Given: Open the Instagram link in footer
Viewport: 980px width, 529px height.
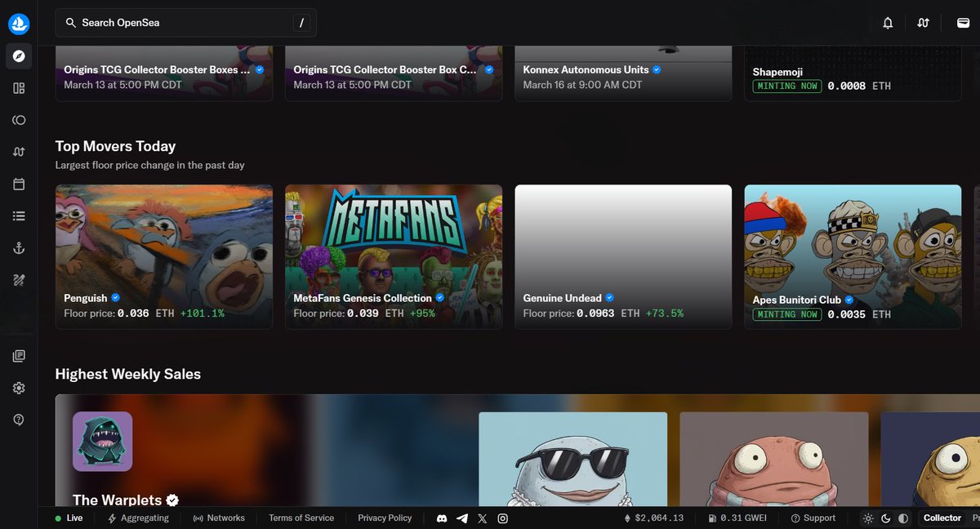Looking at the screenshot, I should point(503,518).
